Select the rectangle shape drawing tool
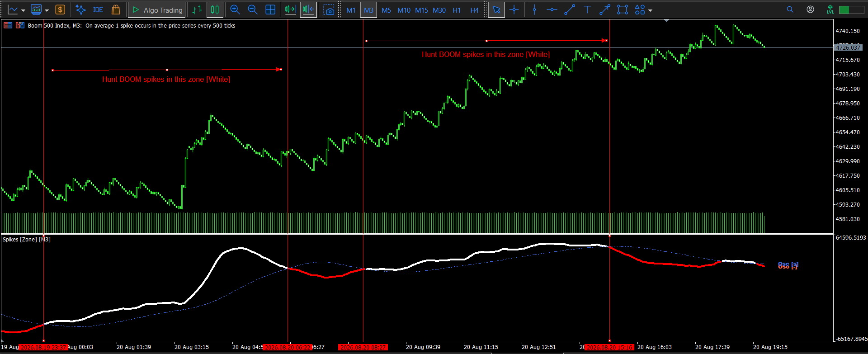This screenshot has height=354, width=868. pos(623,9)
